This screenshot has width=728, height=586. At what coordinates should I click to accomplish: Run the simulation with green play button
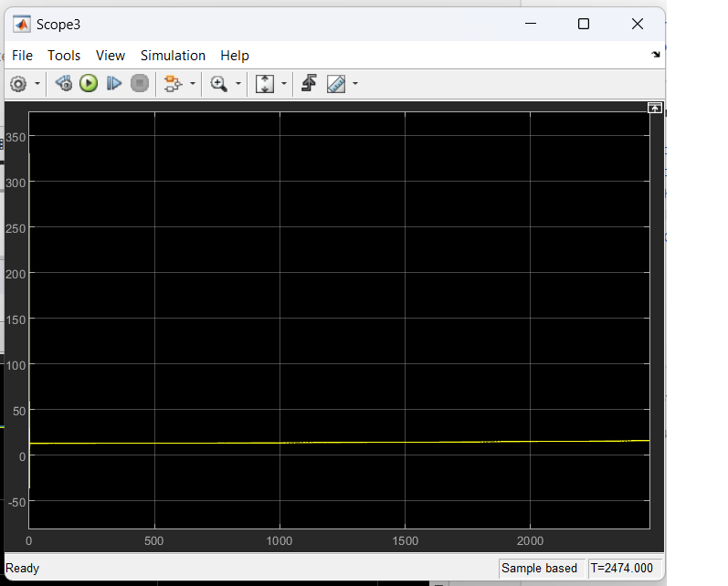(89, 83)
